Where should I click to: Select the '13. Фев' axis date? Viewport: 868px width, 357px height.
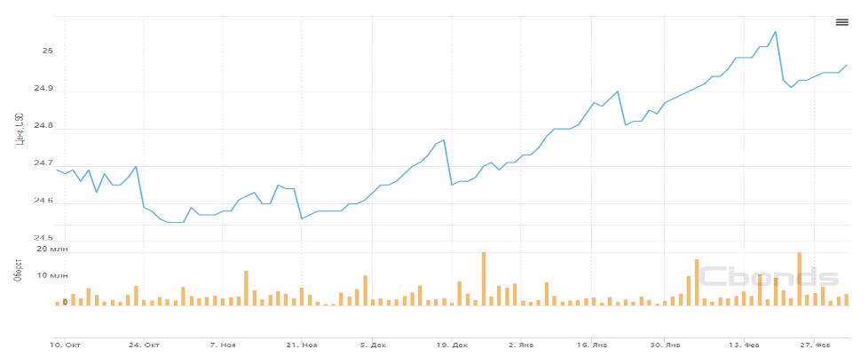[x=744, y=342]
